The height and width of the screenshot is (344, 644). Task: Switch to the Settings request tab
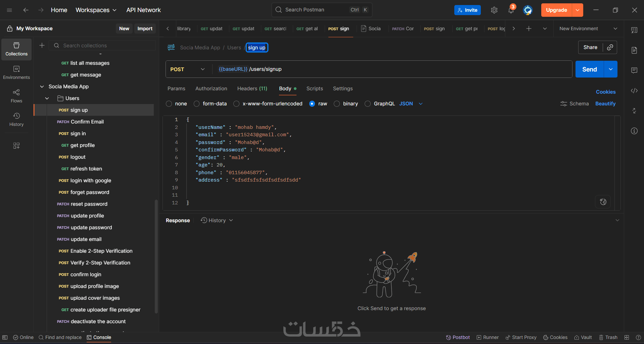[x=343, y=89]
